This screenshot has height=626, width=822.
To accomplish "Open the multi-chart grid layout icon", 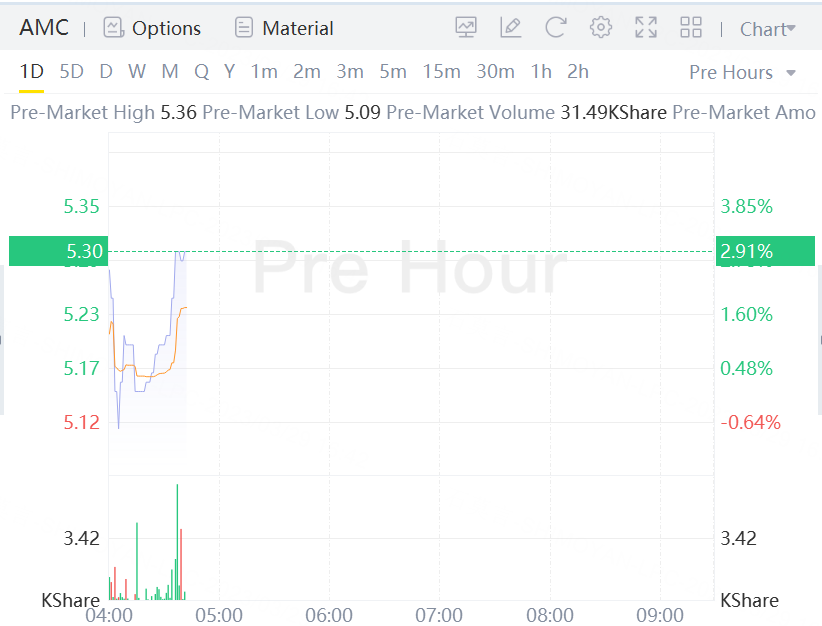I will [x=691, y=28].
